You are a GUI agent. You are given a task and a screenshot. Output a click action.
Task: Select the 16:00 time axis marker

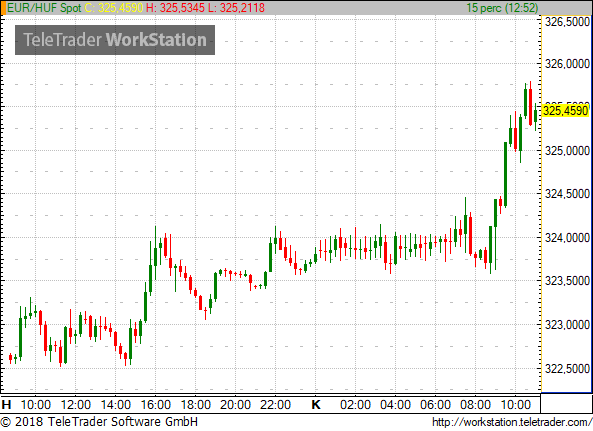point(156,405)
